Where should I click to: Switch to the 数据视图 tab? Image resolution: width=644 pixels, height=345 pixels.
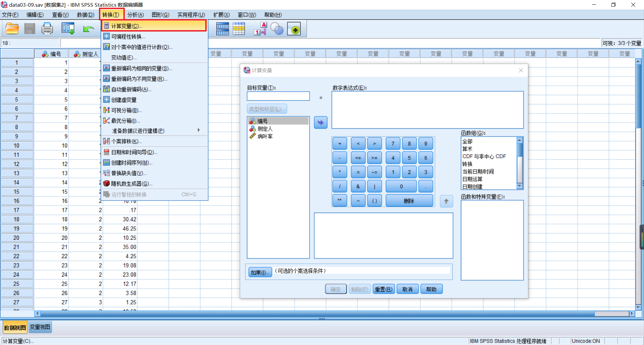click(15, 328)
